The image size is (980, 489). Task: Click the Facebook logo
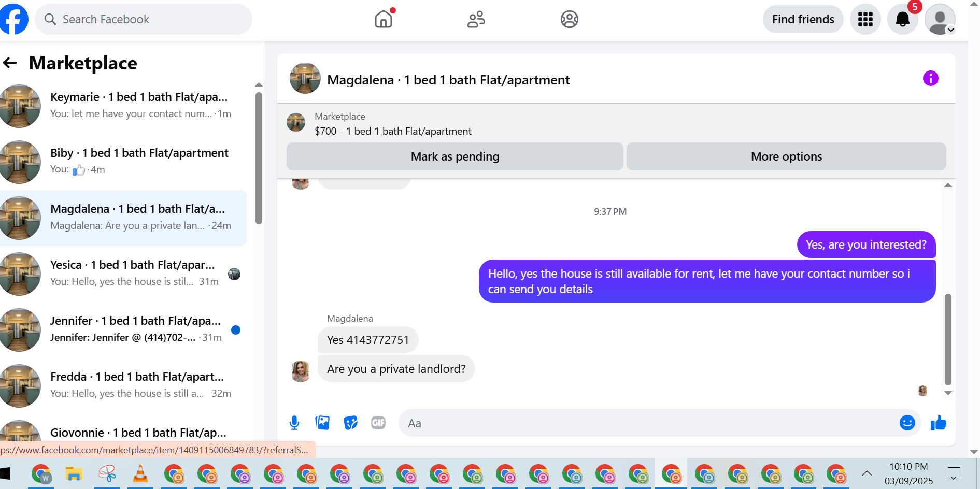(14, 19)
